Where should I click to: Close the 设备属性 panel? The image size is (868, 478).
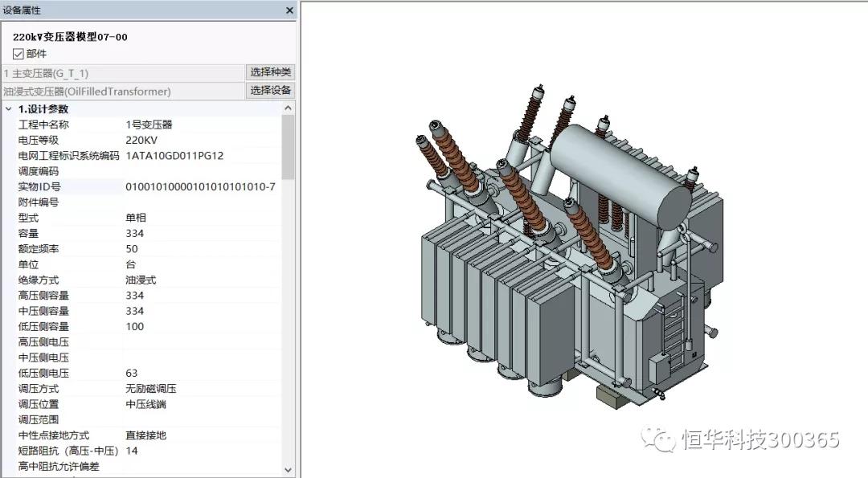[289, 10]
